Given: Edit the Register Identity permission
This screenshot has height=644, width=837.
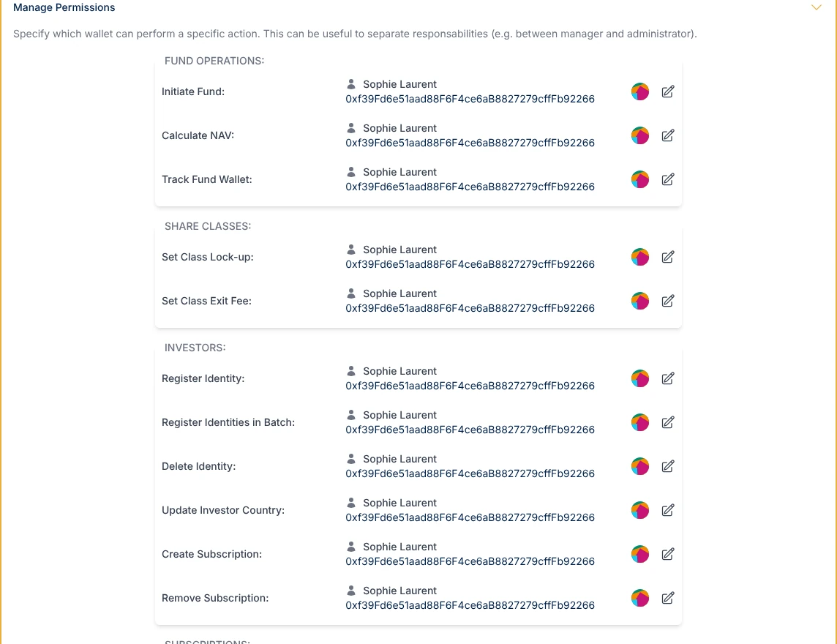Looking at the screenshot, I should point(667,378).
